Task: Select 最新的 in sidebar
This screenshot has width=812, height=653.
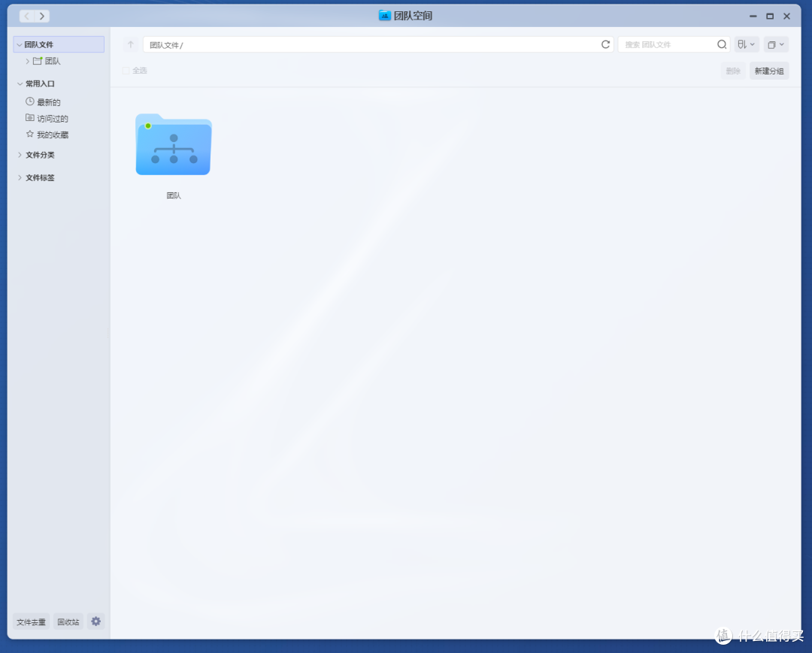Action: click(49, 102)
